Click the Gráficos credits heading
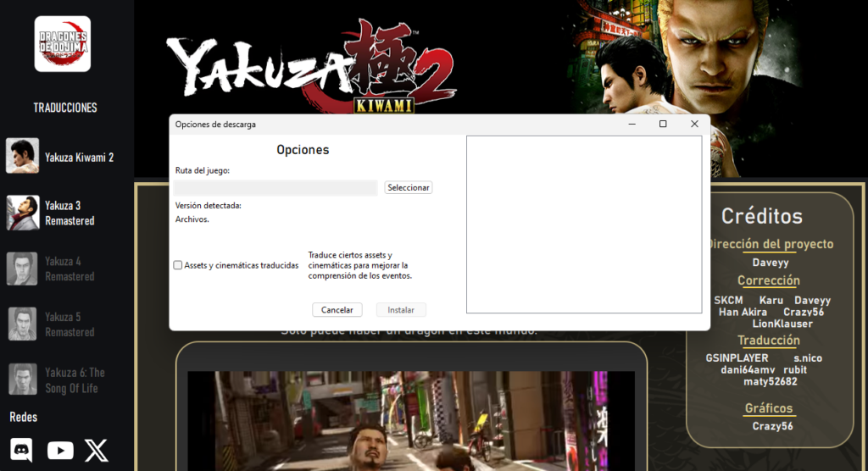This screenshot has width=868, height=471. pyautogui.click(x=769, y=408)
